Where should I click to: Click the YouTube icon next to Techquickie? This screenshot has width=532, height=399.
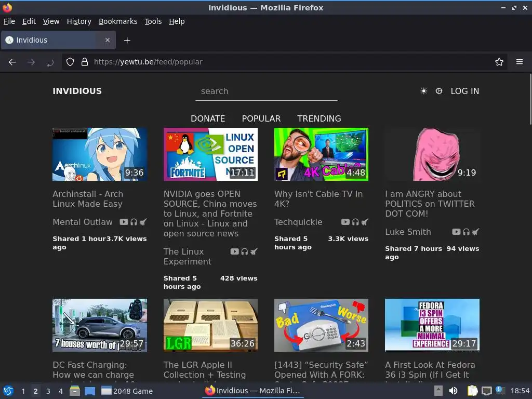pos(345,222)
